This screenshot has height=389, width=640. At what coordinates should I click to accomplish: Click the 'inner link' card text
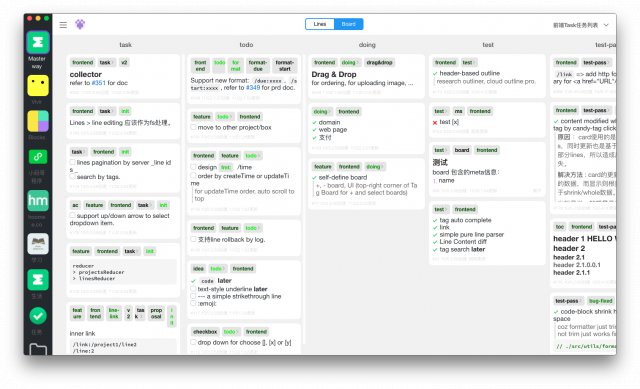(82, 333)
